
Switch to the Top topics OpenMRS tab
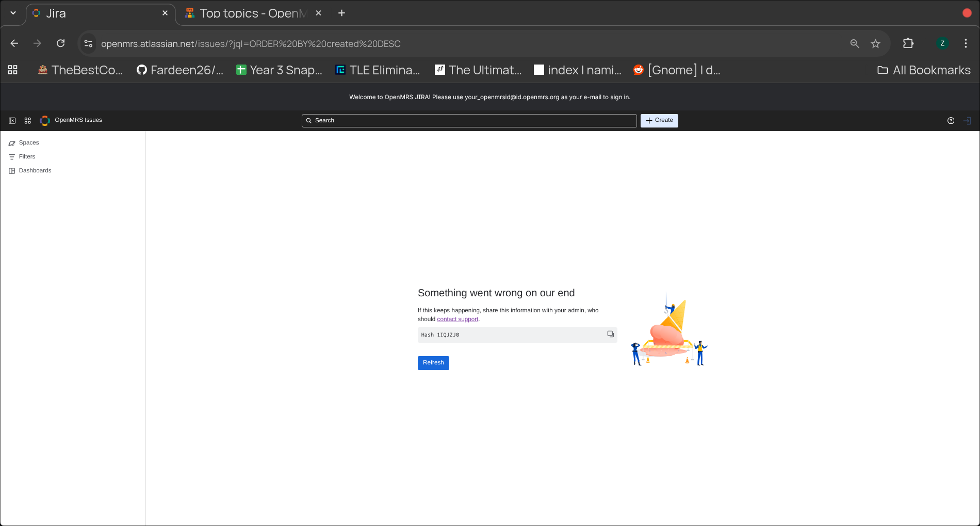[x=248, y=13]
